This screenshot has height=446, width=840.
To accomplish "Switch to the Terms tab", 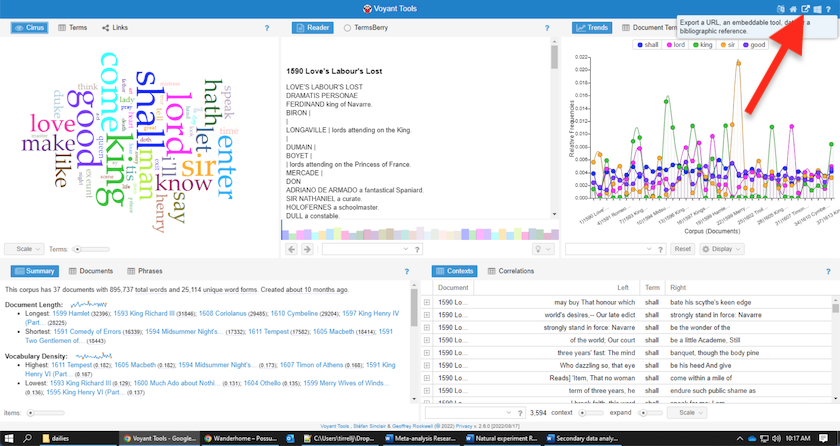I will click(73, 28).
